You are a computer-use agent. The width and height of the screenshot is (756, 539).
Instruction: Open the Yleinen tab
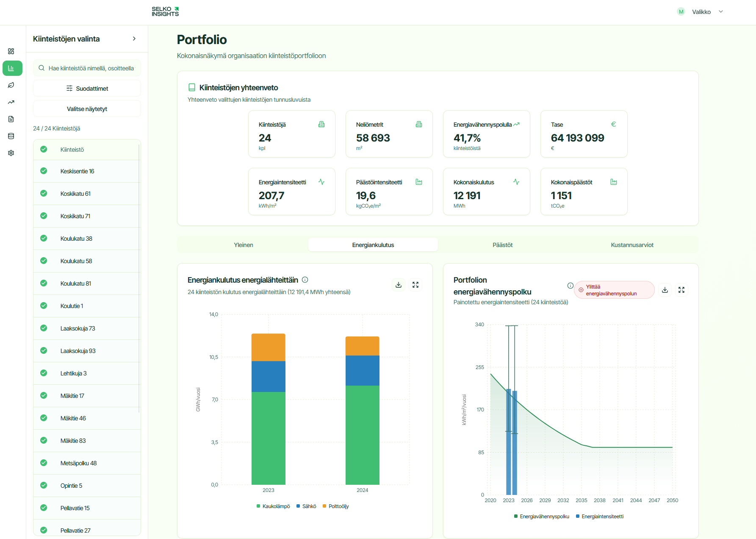tap(243, 245)
